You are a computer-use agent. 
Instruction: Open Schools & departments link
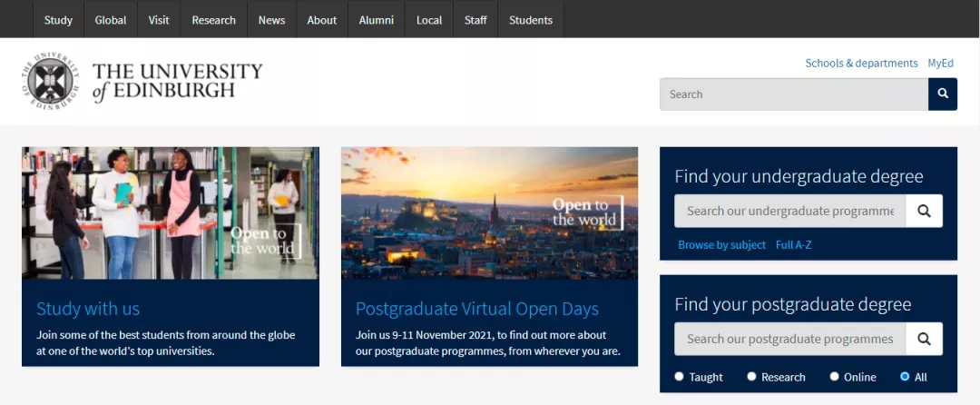pyautogui.click(x=861, y=64)
